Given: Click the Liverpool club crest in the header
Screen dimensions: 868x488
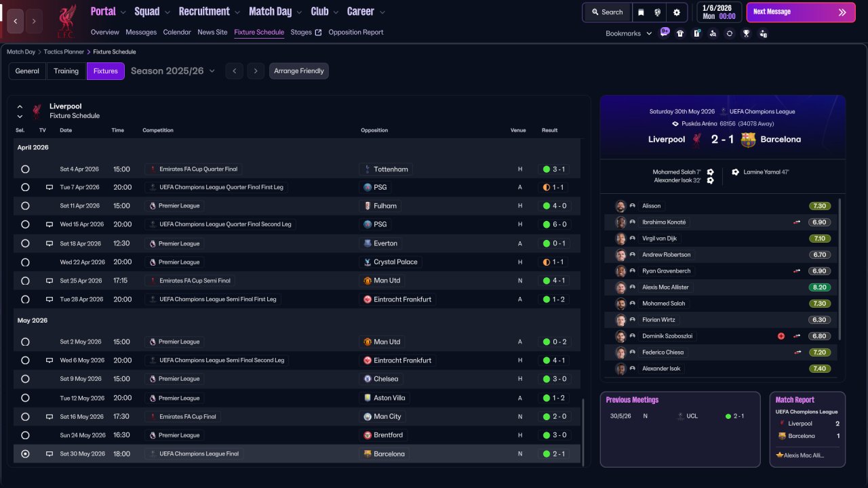Looking at the screenshot, I should [x=66, y=21].
